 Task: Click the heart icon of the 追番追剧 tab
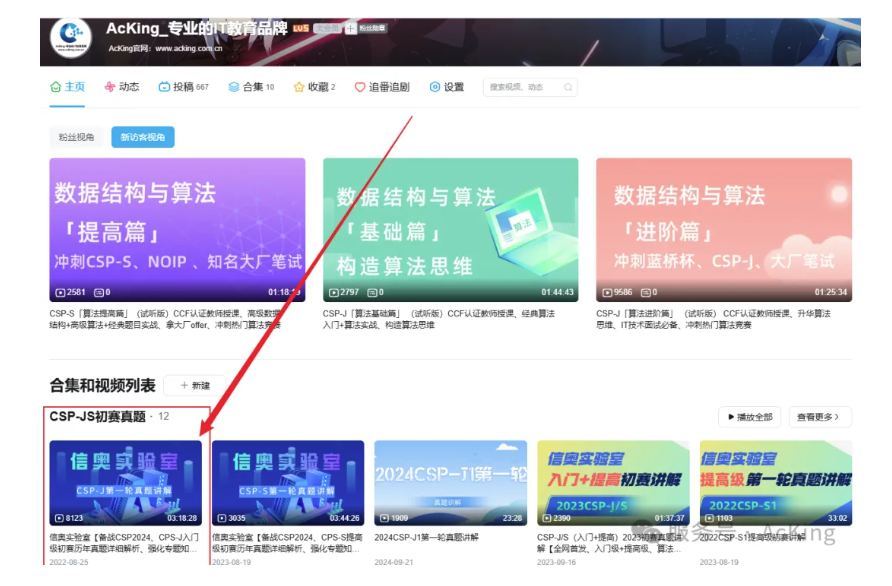click(x=360, y=87)
